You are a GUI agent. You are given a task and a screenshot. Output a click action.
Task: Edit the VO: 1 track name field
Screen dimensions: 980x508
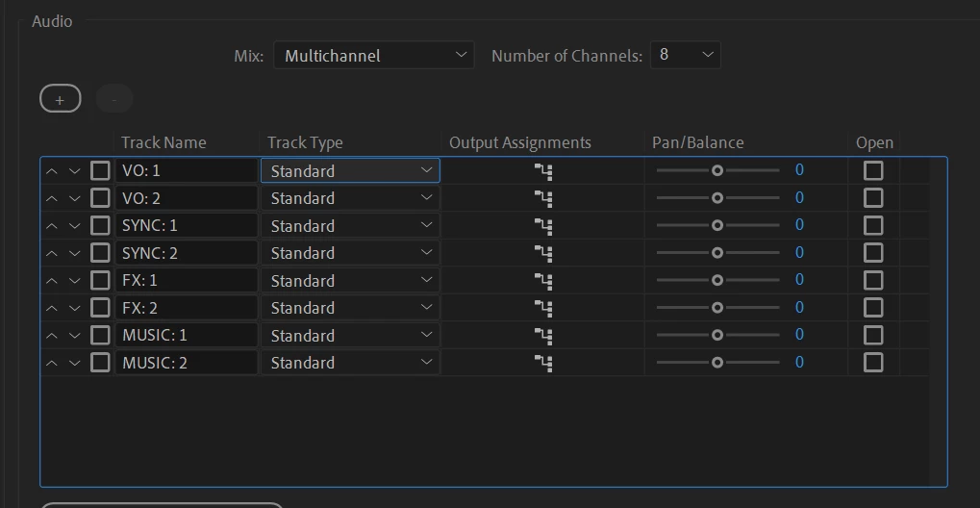[x=187, y=171]
